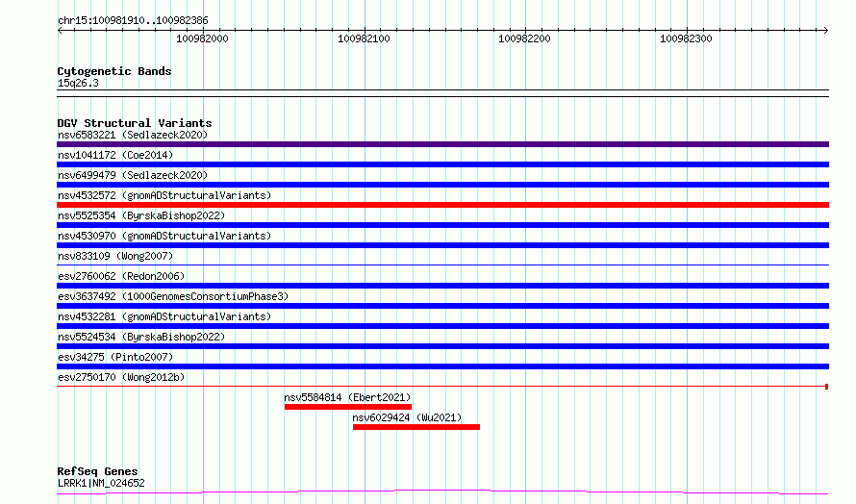The height and width of the screenshot is (504, 856).
Task: Select esv2750170 (Wong2012b) variant label
Action: 121,377
